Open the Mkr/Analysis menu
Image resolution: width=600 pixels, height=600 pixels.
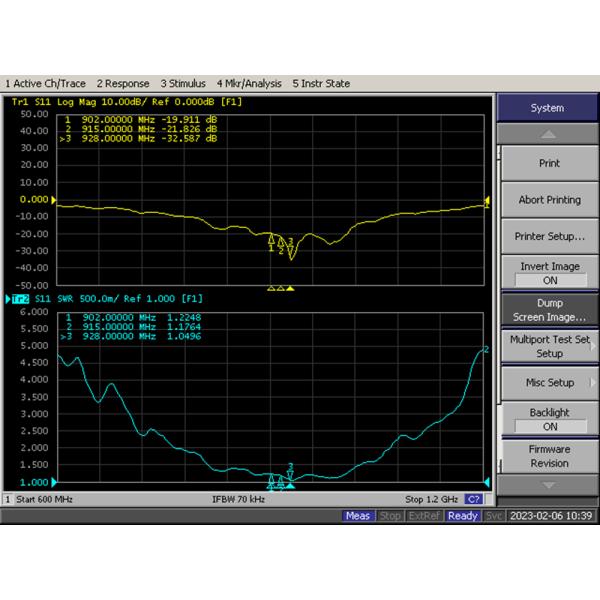click(248, 84)
